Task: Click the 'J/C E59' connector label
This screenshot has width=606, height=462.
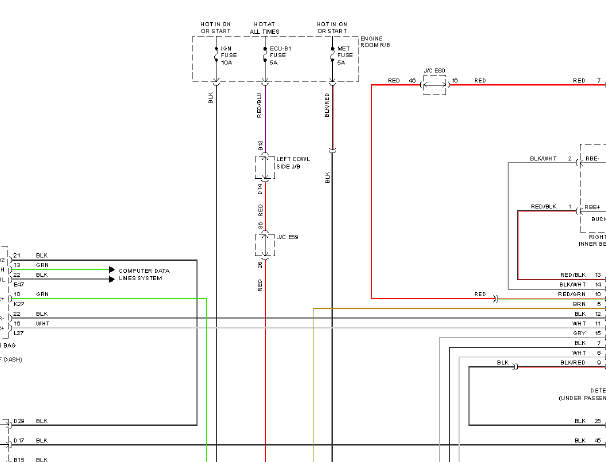Action: 288,237
